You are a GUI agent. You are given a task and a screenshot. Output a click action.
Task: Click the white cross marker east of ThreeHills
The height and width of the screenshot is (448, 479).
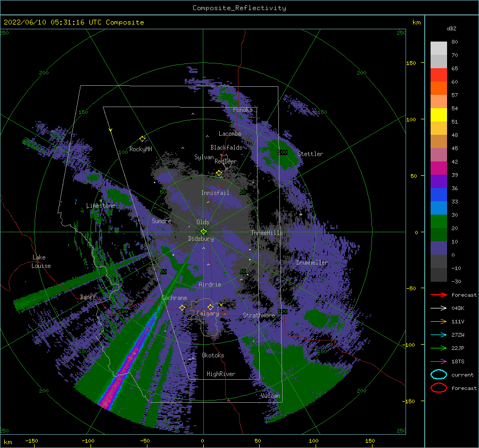(x=301, y=214)
